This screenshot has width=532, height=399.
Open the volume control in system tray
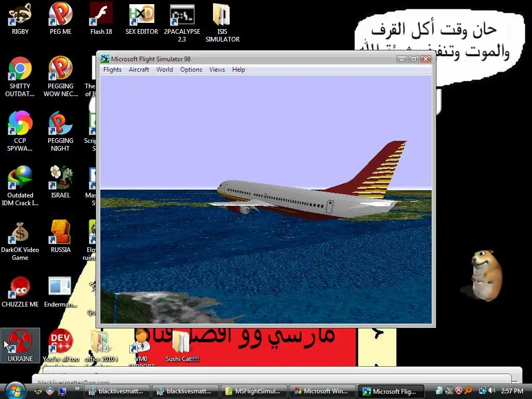click(492, 391)
